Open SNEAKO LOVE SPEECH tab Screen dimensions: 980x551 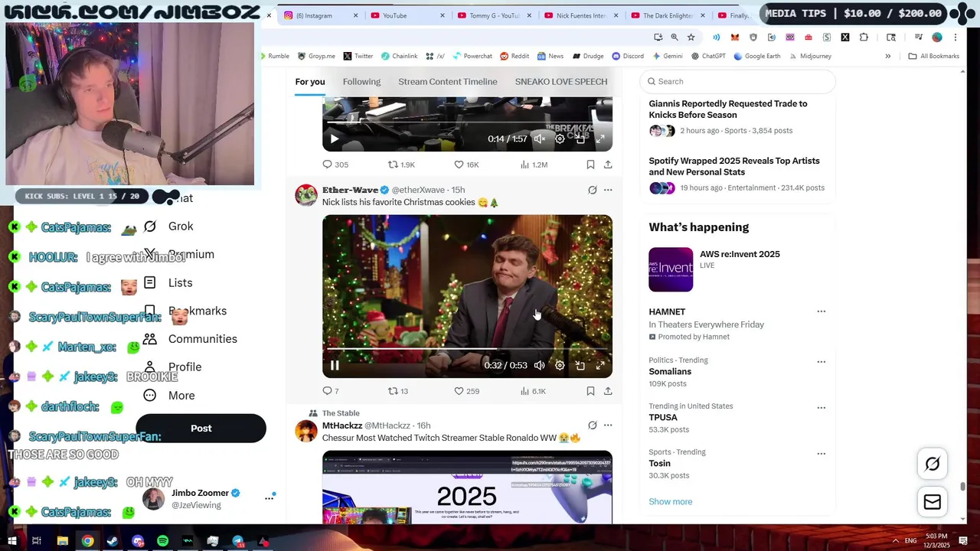(561, 82)
